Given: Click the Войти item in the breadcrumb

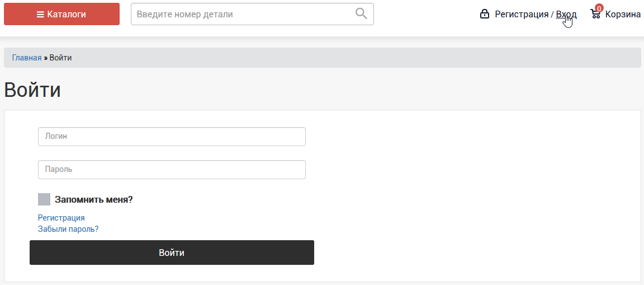Looking at the screenshot, I should coord(60,58).
